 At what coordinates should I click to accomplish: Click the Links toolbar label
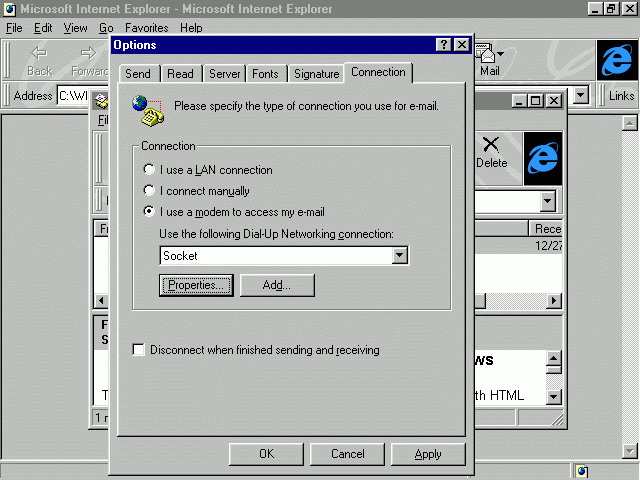pos(621,96)
